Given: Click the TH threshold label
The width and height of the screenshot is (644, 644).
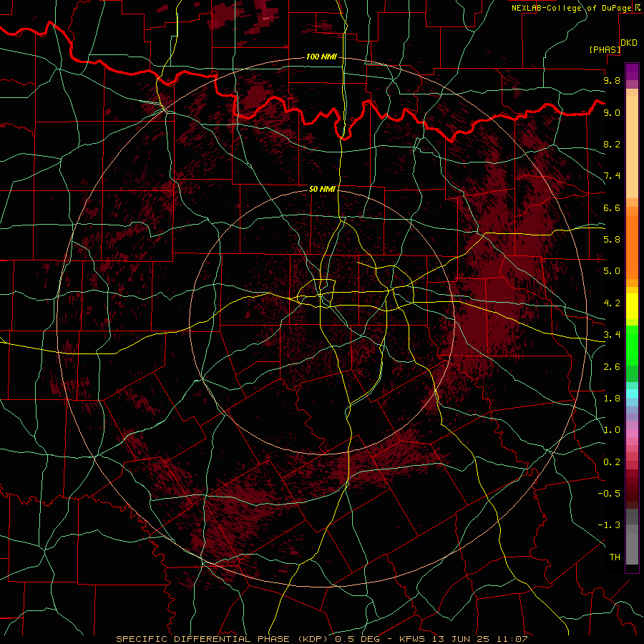Looking at the screenshot, I should tap(615, 557).
